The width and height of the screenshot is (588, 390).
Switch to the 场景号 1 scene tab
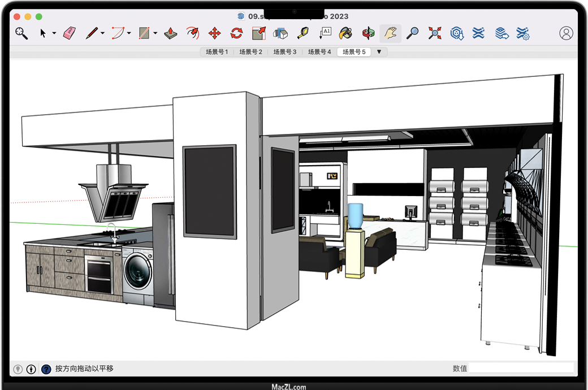(217, 52)
